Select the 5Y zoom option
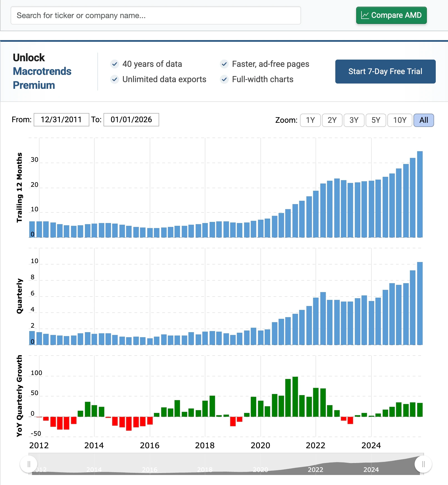Screen dimensions: 448x485 [x=376, y=120]
